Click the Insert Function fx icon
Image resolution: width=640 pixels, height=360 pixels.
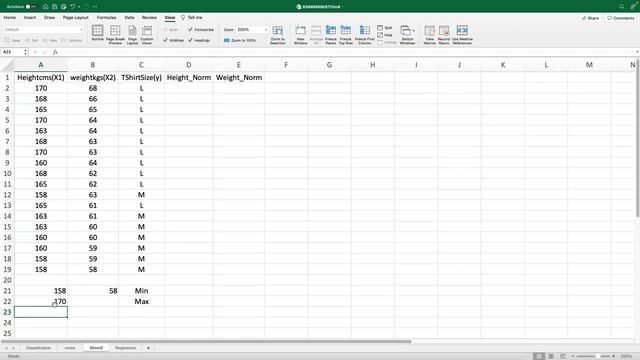(55, 52)
